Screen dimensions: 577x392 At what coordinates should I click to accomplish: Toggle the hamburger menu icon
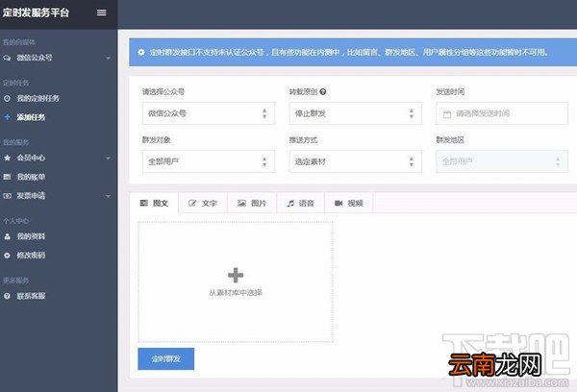tap(102, 12)
